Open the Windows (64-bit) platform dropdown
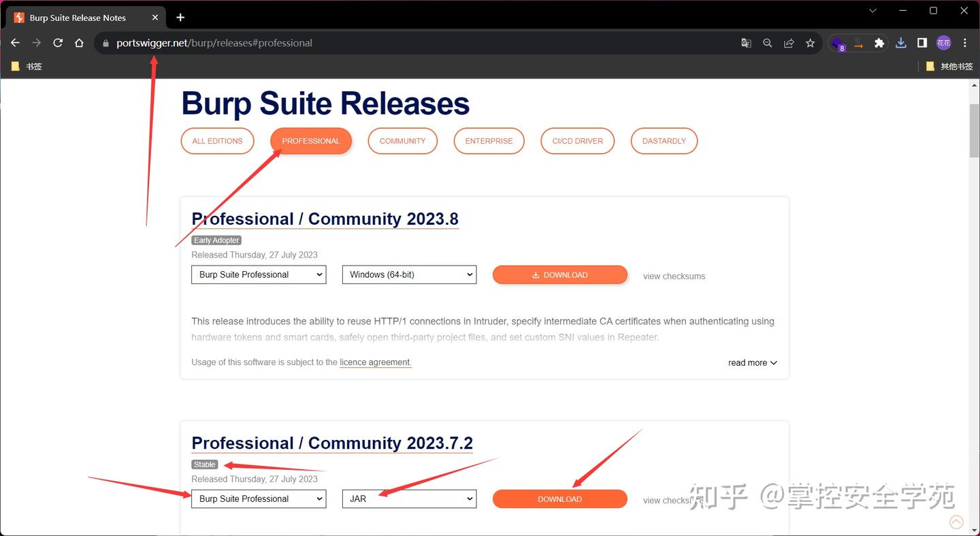Screen dimensions: 980x536 pos(409,274)
